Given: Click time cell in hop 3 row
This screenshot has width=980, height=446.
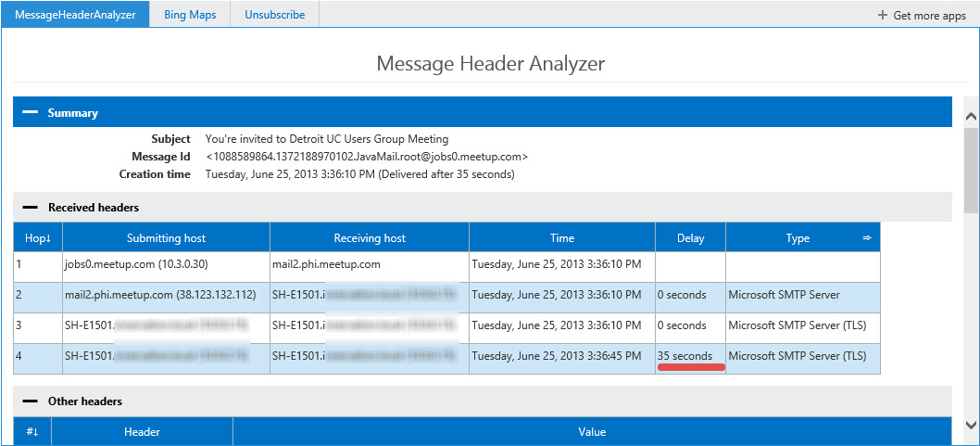Looking at the screenshot, I should coord(562,325).
